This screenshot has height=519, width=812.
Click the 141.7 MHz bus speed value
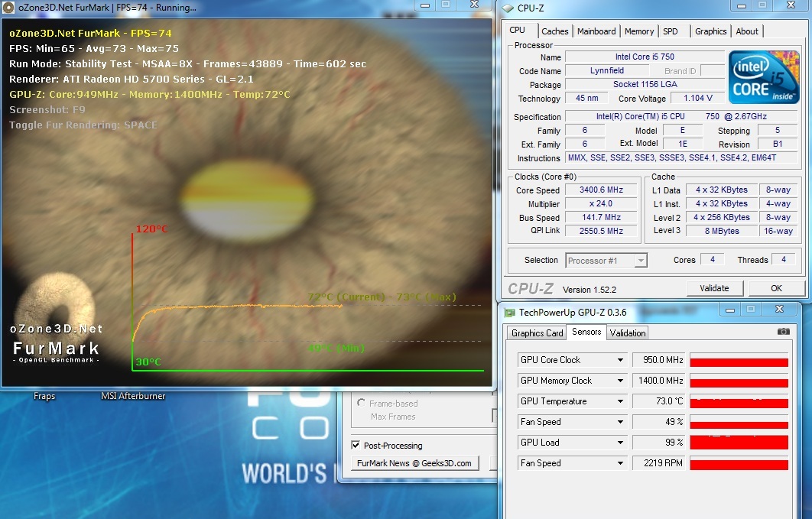[x=601, y=217]
